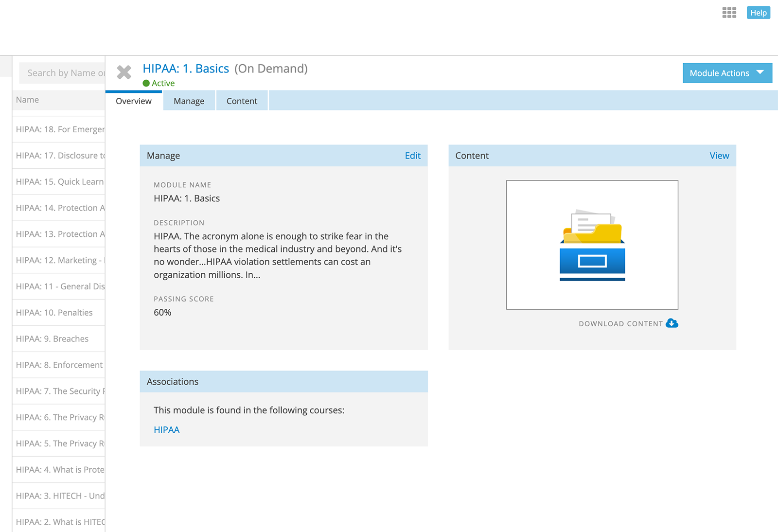Click the module description paragraph

(x=278, y=255)
